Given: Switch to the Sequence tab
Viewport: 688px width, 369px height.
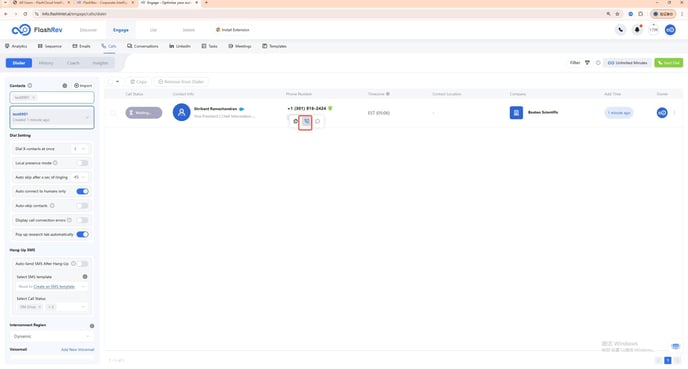Looking at the screenshot, I should [50, 46].
